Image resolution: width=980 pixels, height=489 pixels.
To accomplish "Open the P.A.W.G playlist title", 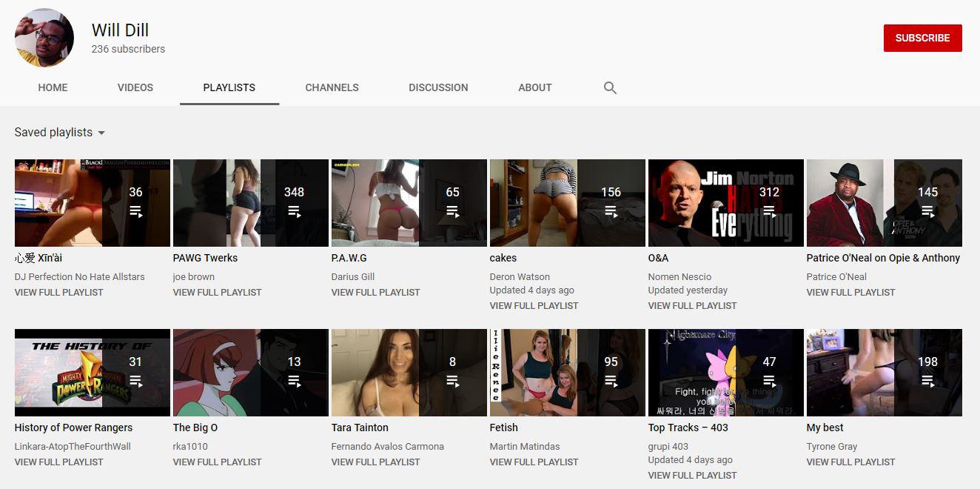I will click(349, 258).
